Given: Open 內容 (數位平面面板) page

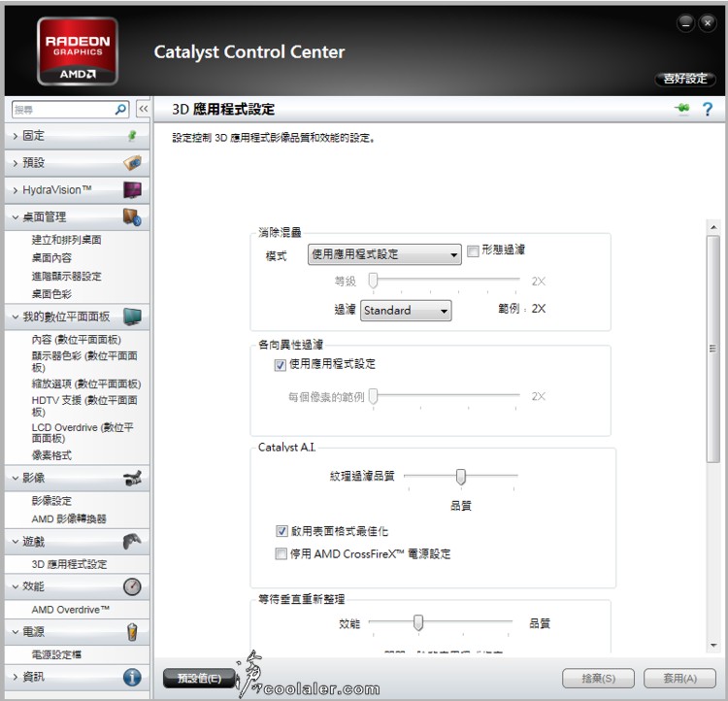Looking at the screenshot, I should (x=76, y=340).
